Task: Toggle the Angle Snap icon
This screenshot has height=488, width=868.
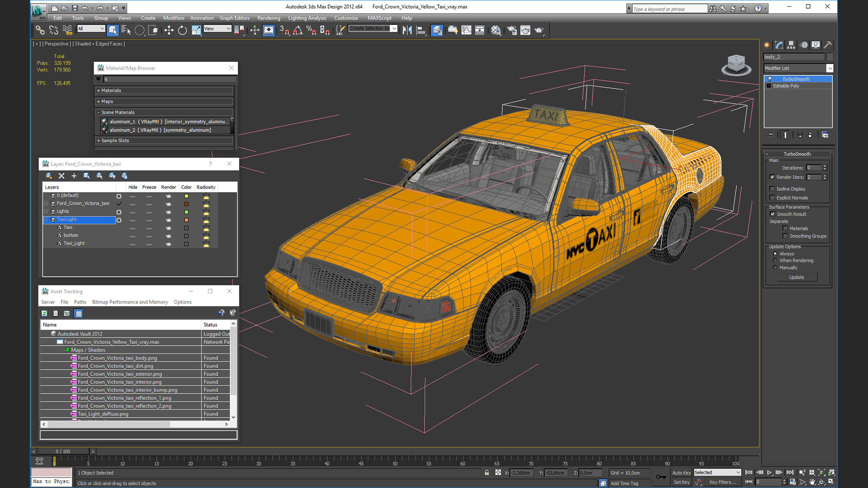Action: 298,30
